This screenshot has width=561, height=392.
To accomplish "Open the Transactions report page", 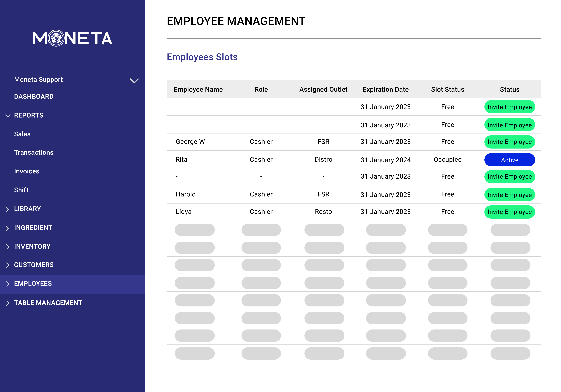I will 34,153.
